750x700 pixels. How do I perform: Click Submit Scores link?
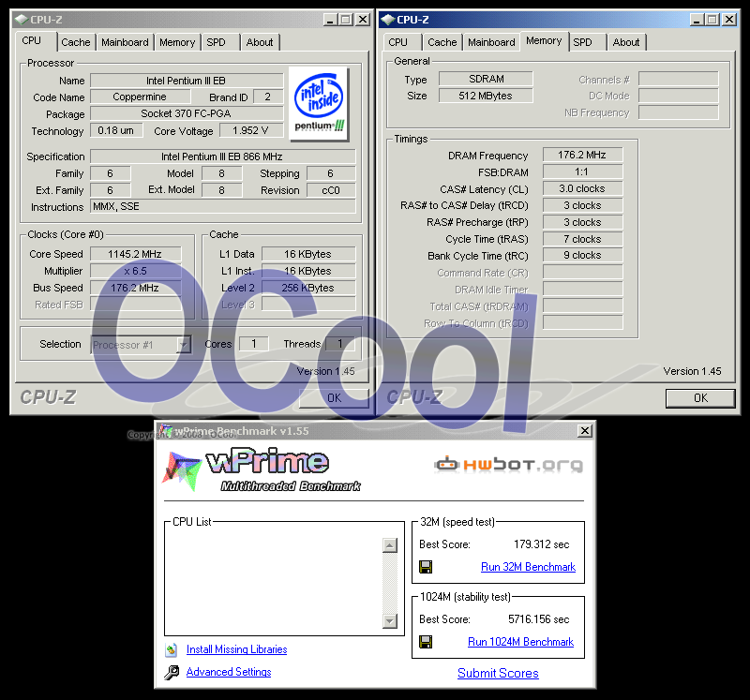tap(498, 673)
